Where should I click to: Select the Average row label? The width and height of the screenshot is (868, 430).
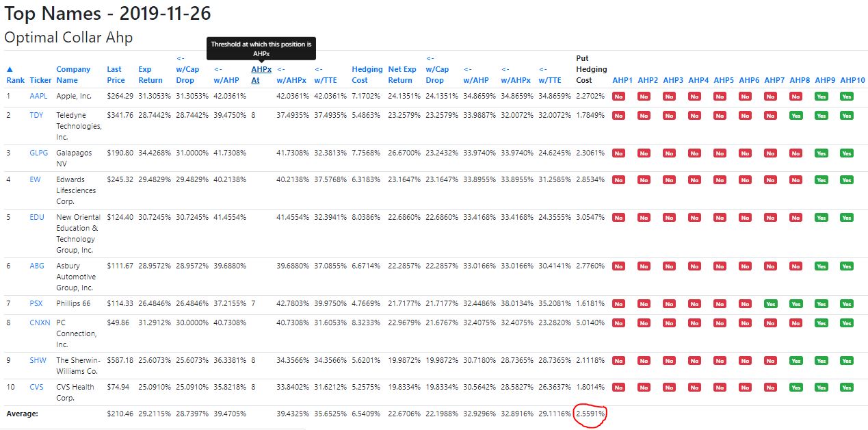(23, 414)
